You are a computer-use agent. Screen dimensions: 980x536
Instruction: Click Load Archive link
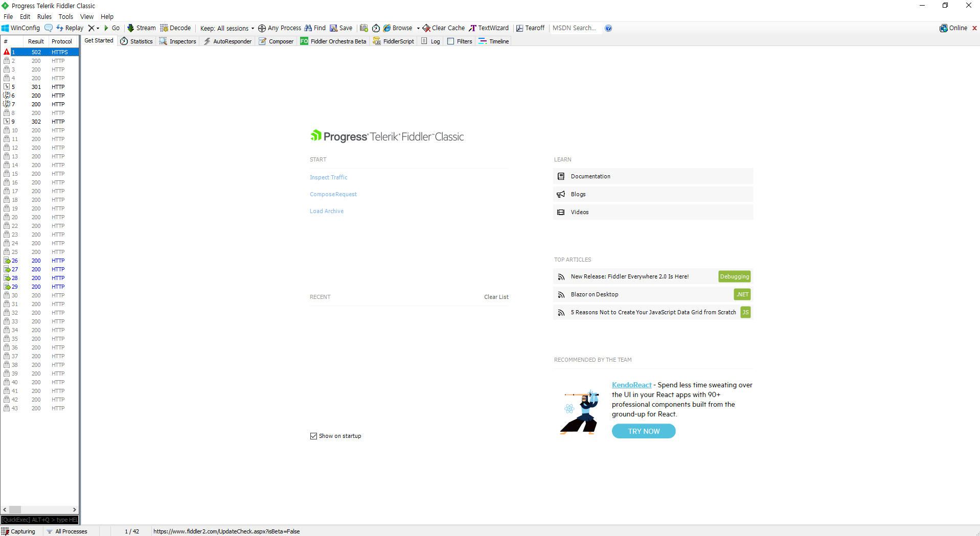pyautogui.click(x=327, y=211)
